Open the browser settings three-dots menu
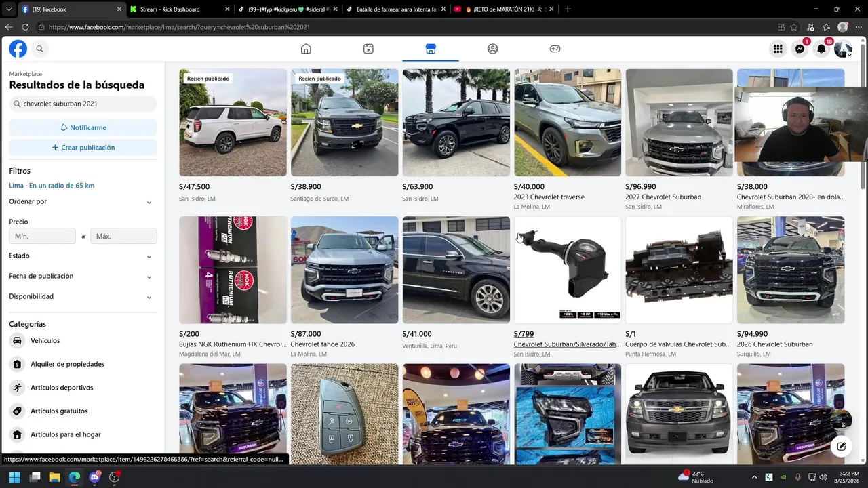This screenshot has width=868, height=488. [857, 27]
